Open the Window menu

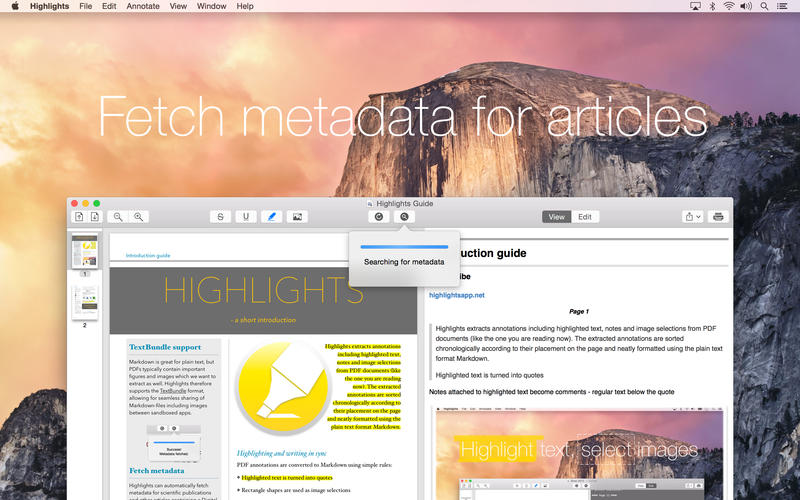click(211, 6)
